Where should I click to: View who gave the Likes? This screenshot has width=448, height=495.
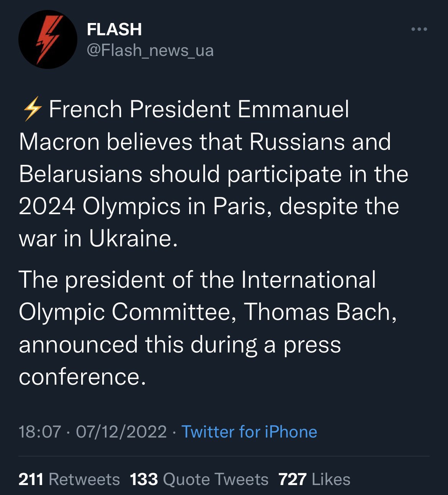coord(331,479)
